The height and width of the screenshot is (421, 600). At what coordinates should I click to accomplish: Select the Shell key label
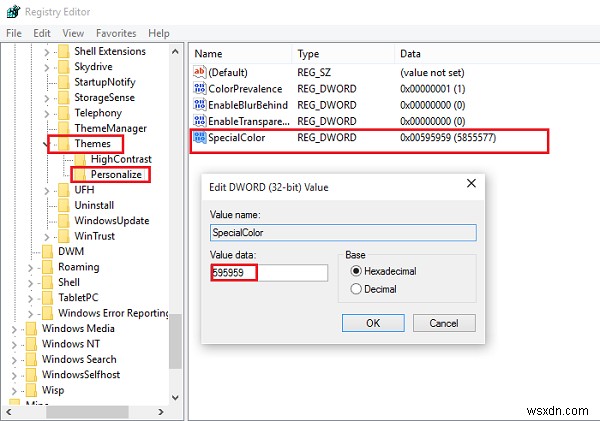click(x=69, y=282)
